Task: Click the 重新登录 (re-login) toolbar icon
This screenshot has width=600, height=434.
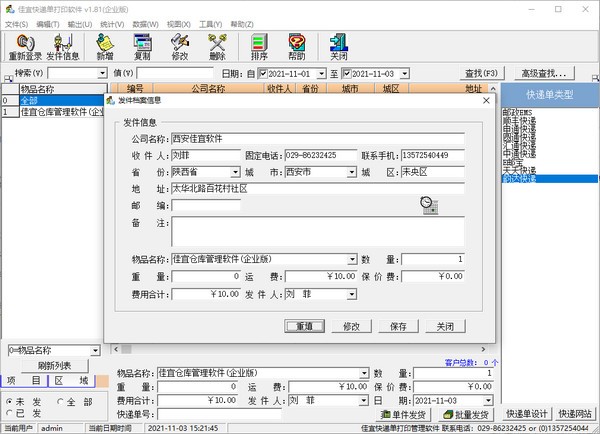Action: [x=25, y=43]
